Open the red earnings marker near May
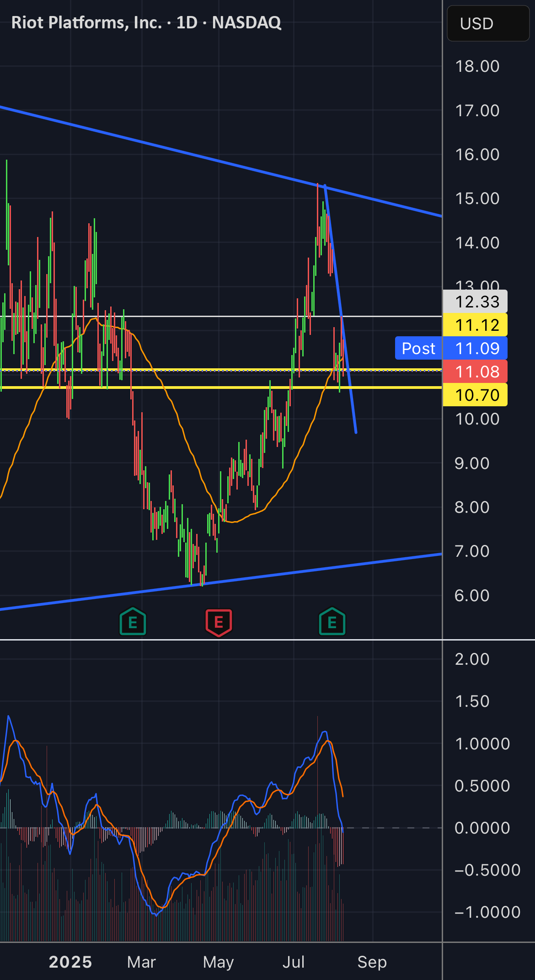 point(219,622)
